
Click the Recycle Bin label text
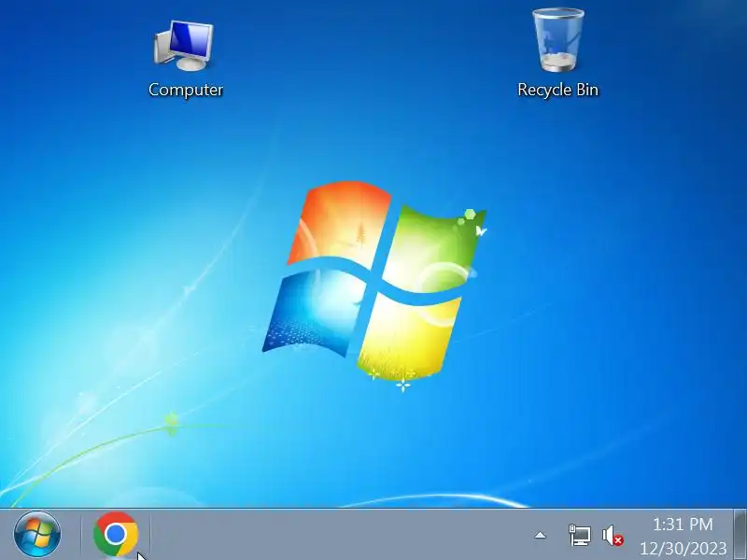pos(557,90)
